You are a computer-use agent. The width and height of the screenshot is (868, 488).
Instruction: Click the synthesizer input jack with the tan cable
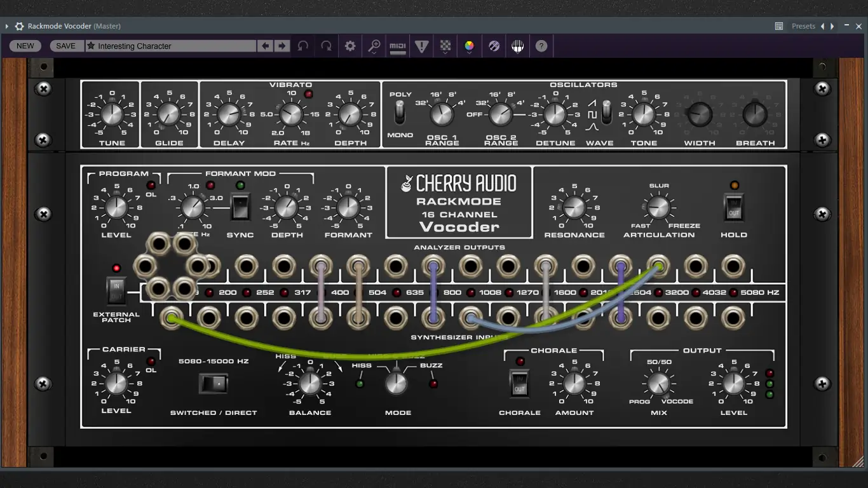[358, 318]
